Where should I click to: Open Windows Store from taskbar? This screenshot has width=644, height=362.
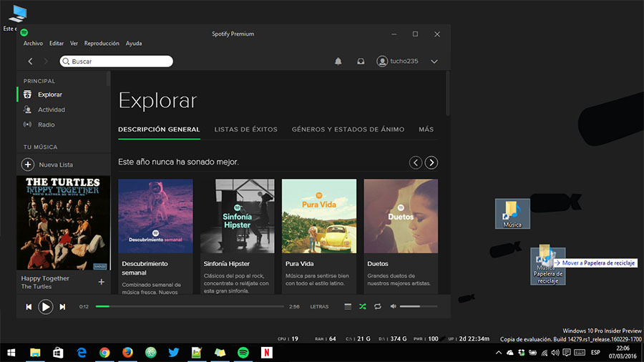pos(59,353)
